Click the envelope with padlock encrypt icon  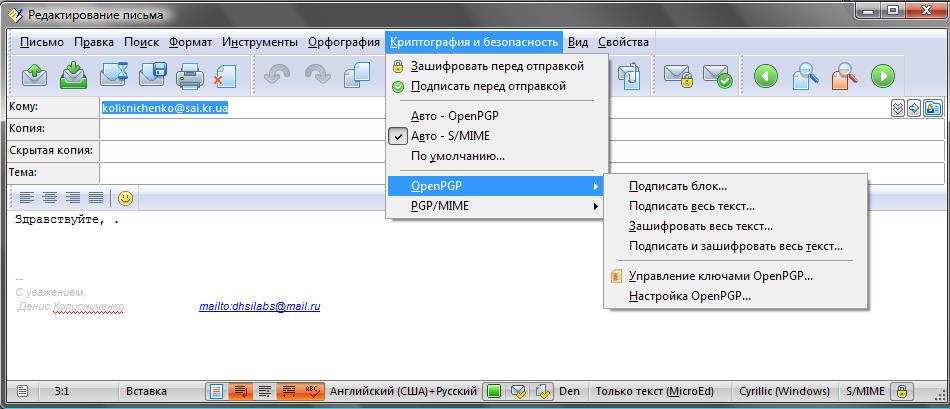click(x=679, y=76)
